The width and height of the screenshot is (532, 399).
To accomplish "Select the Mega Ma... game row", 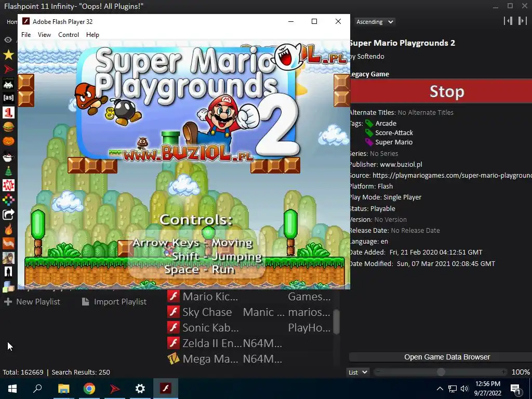I will click(x=250, y=359).
